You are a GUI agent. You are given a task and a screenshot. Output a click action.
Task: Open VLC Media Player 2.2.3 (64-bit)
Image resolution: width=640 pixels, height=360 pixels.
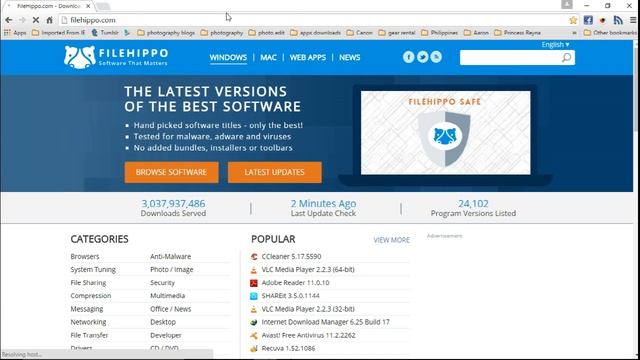[x=308, y=269]
